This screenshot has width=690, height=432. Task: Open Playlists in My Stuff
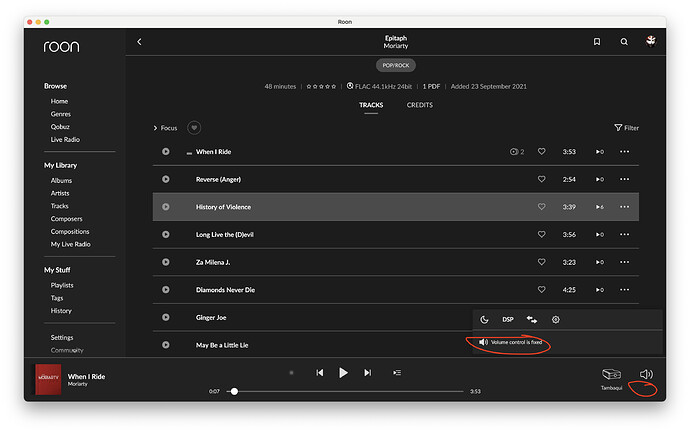click(62, 285)
